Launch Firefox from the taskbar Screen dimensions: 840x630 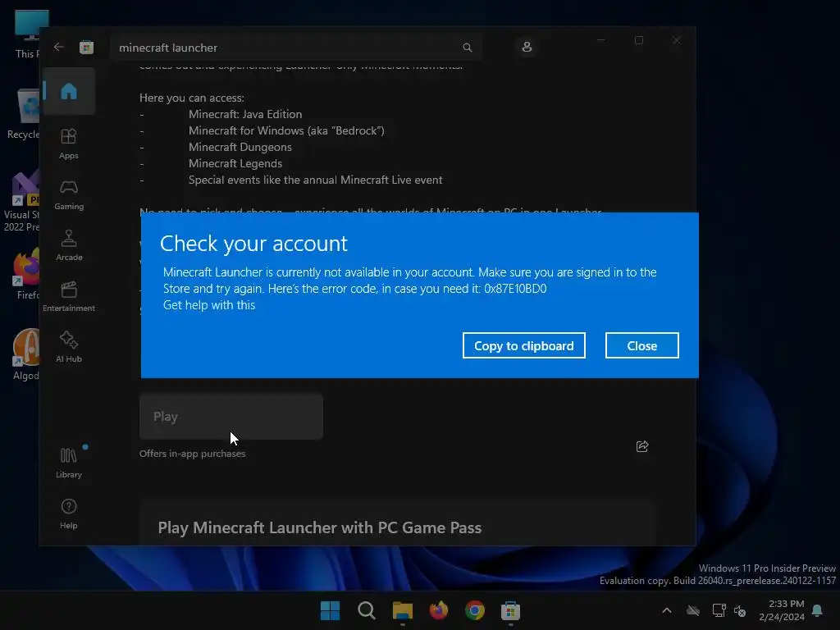[439, 610]
